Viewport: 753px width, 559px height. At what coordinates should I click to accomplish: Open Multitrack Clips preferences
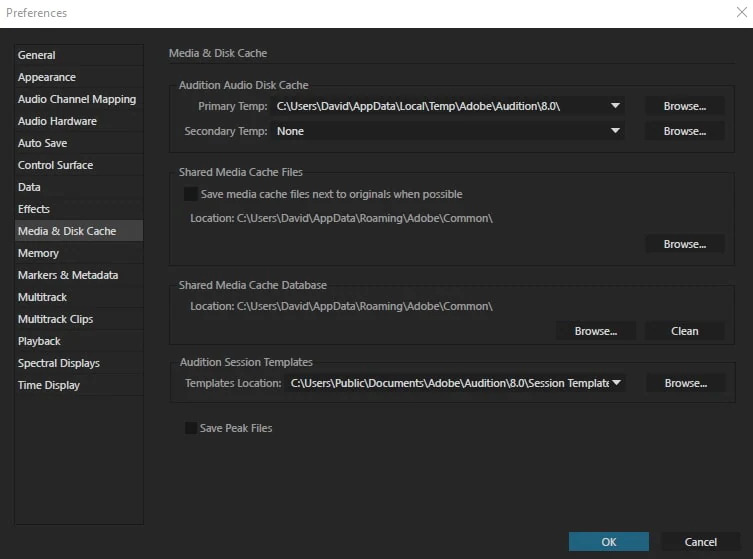[x=79, y=319]
